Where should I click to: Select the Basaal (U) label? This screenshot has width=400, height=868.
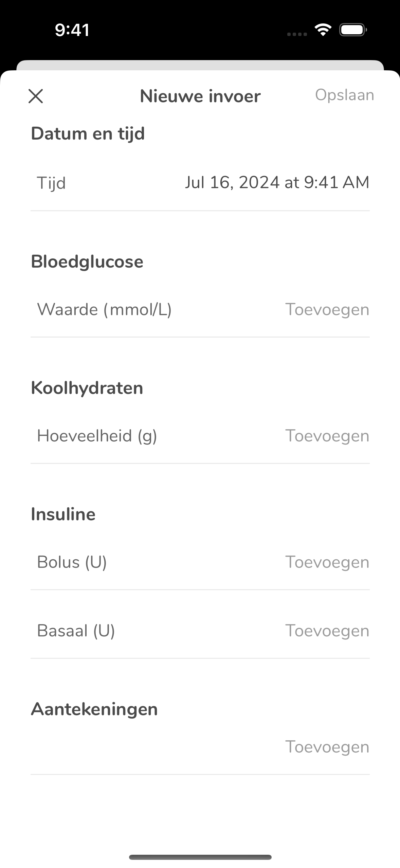click(76, 631)
